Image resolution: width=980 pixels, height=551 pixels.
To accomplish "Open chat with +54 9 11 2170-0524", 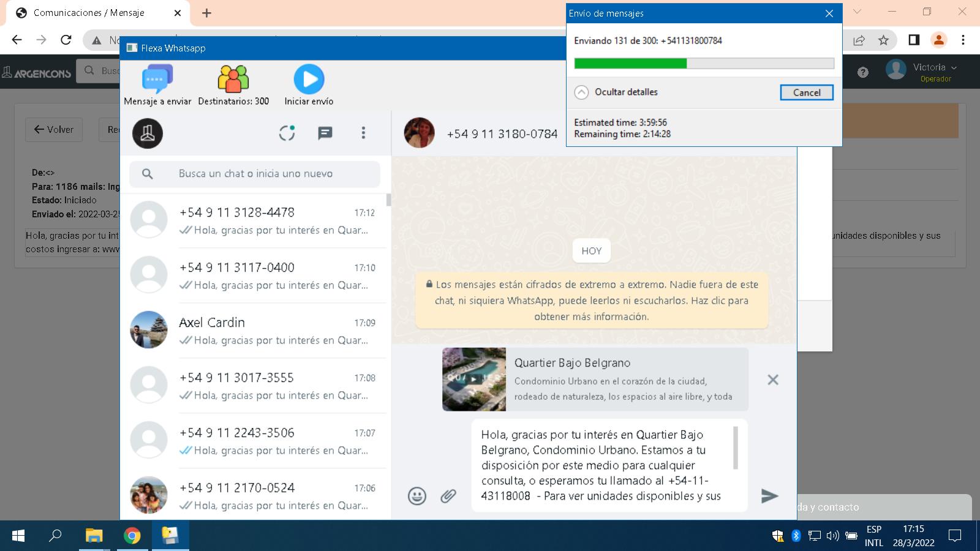I will point(255,495).
